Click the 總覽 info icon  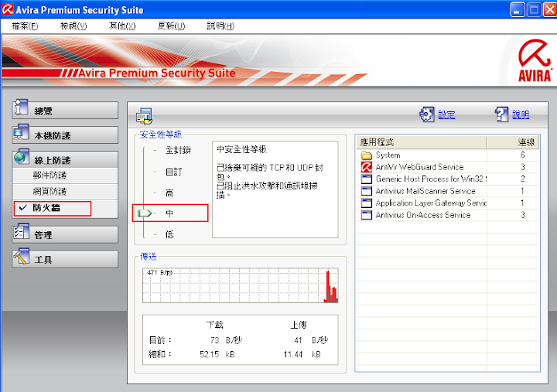pyautogui.click(x=21, y=107)
